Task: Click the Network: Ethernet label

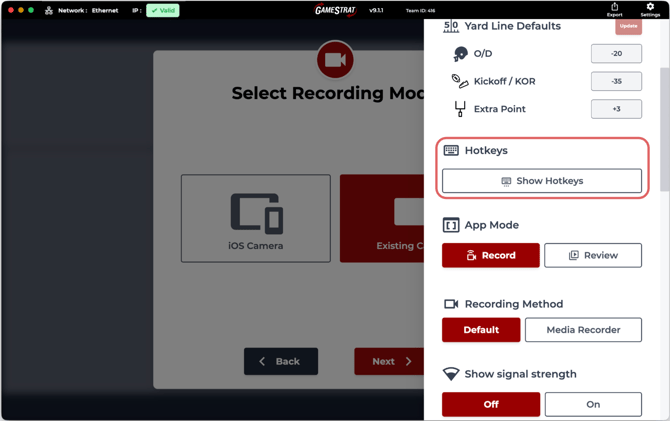Action: pyautogui.click(x=88, y=10)
